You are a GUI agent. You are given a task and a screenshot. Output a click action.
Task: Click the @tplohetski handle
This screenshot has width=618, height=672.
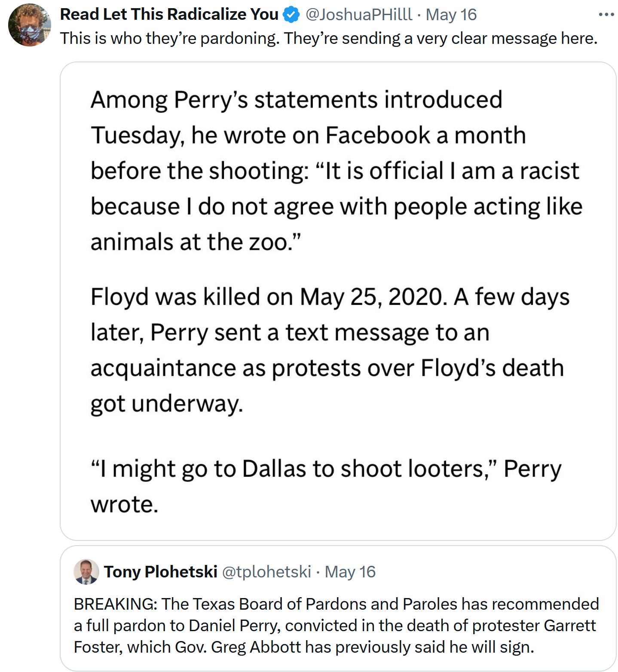(266, 572)
